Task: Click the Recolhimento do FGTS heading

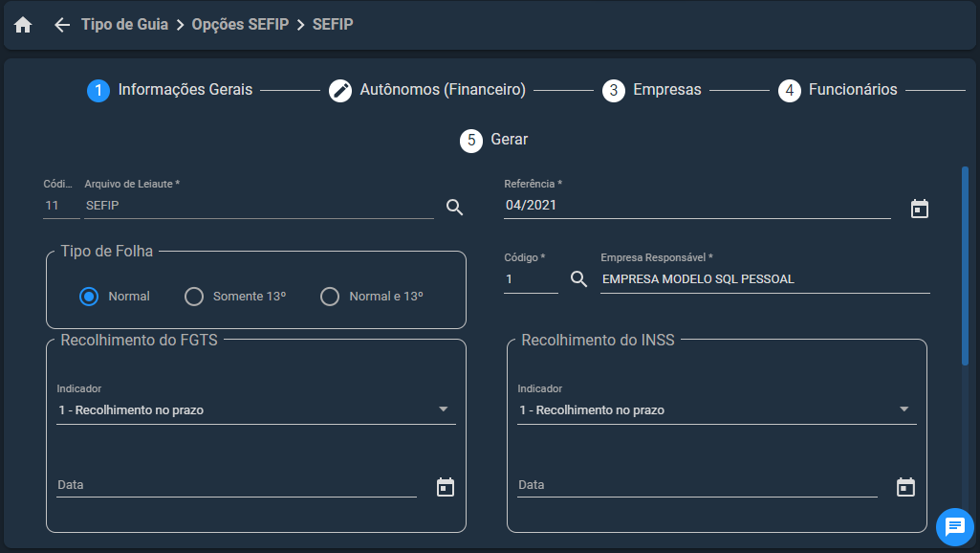Action: tap(139, 340)
